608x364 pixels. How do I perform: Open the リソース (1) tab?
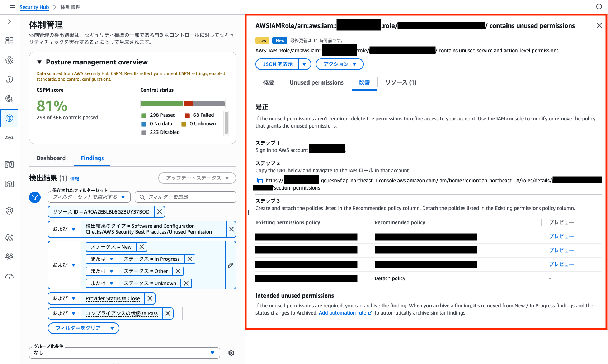(401, 82)
